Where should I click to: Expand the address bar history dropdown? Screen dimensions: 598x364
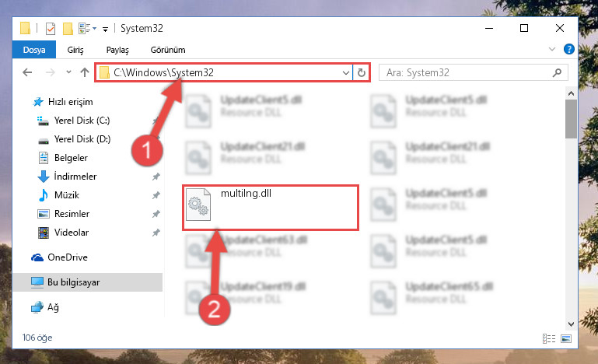coord(345,72)
